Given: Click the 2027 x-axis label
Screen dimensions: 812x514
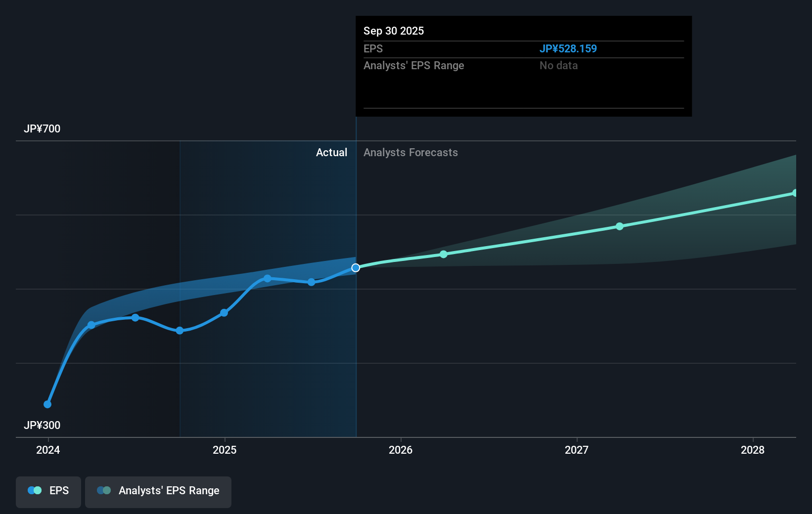Looking at the screenshot, I should (x=577, y=450).
